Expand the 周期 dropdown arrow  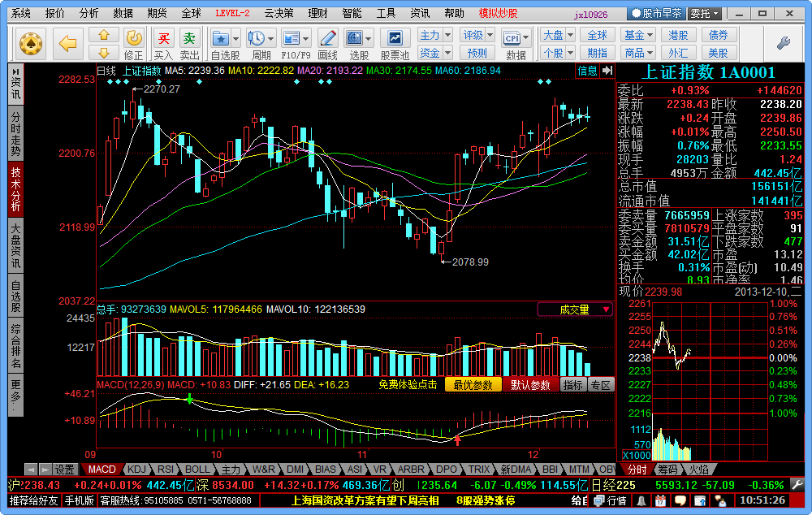tap(271, 39)
